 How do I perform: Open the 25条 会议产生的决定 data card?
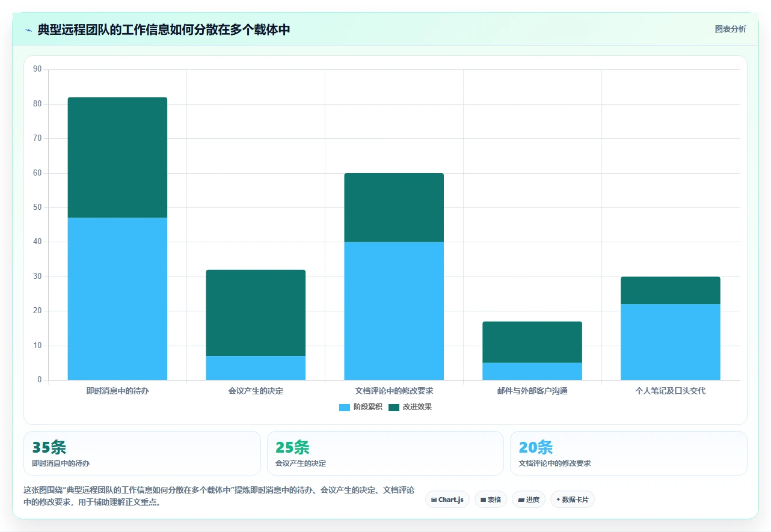(385, 453)
